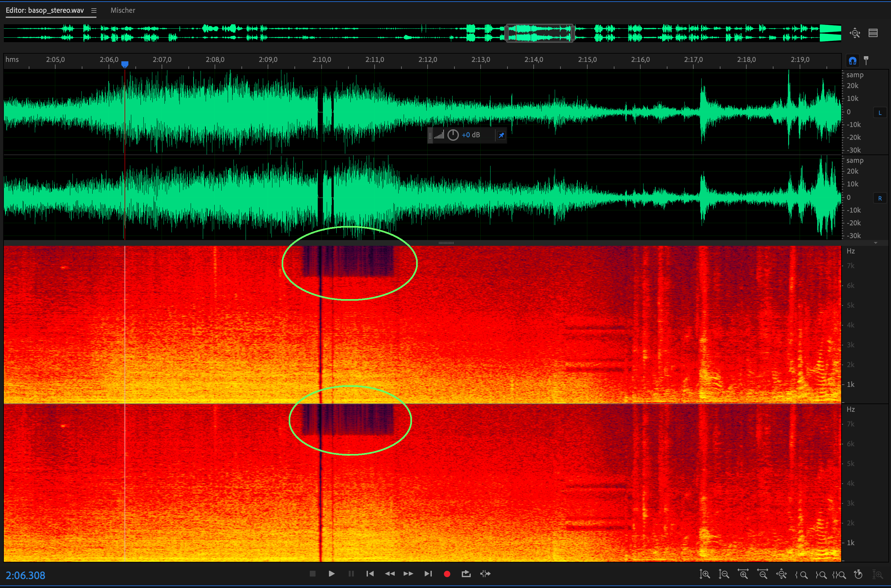Screen dimensions: 891x588
Task: Toggle the right channel R button
Action: 880,198
